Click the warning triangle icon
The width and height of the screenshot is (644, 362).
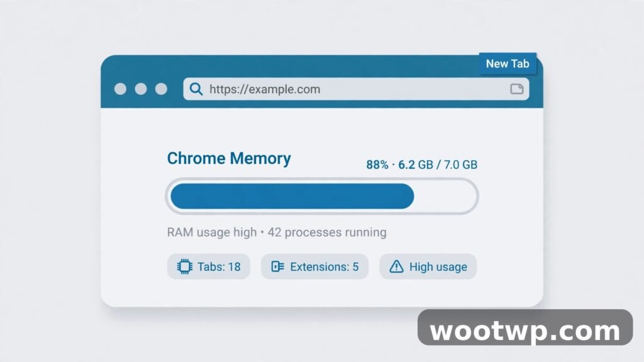pos(396,266)
